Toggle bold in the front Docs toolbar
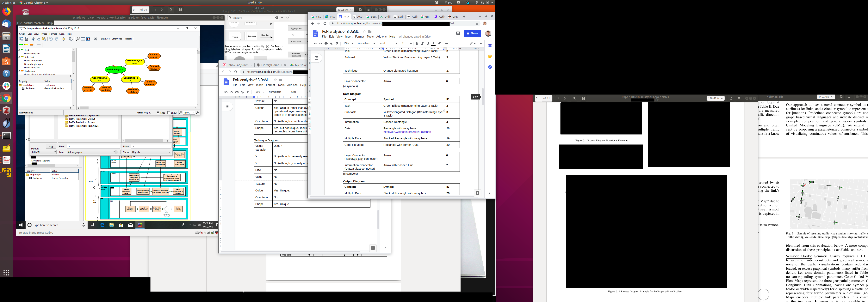 tap(417, 44)
